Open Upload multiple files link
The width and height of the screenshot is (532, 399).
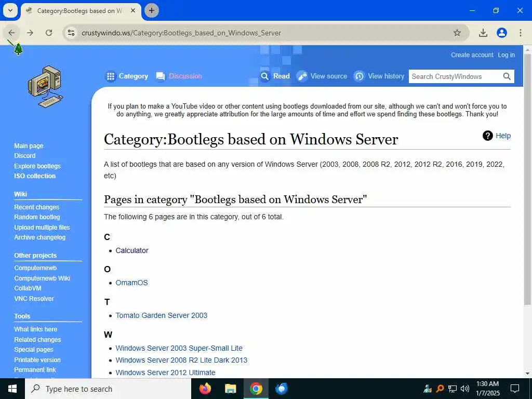tap(42, 228)
